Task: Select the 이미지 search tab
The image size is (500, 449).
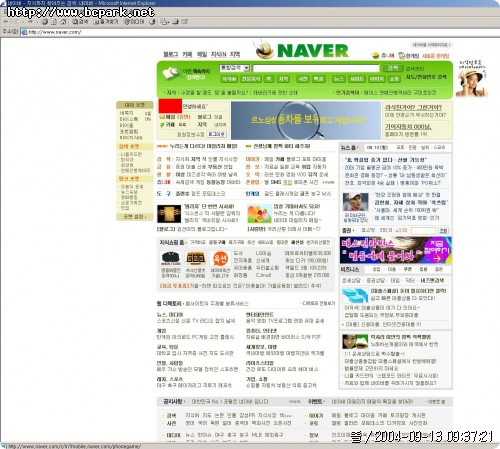Action: [x=377, y=79]
